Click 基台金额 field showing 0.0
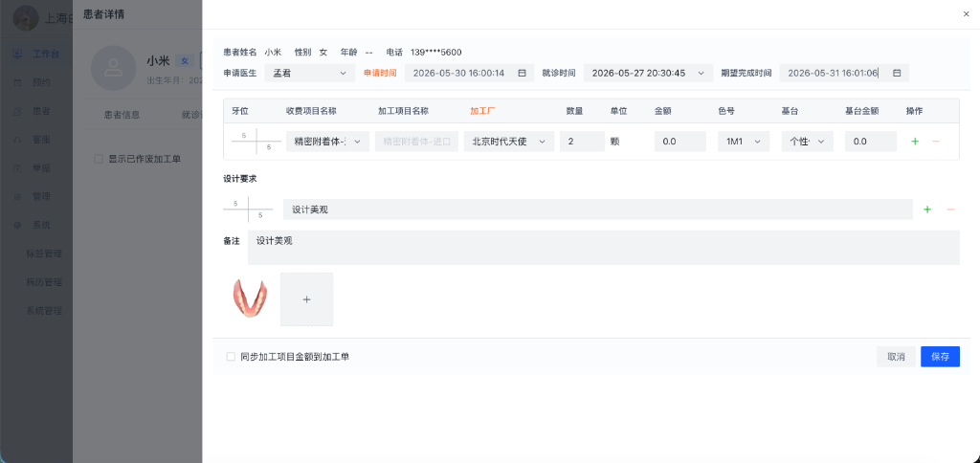The height and width of the screenshot is (463, 980). pyautogui.click(x=871, y=142)
